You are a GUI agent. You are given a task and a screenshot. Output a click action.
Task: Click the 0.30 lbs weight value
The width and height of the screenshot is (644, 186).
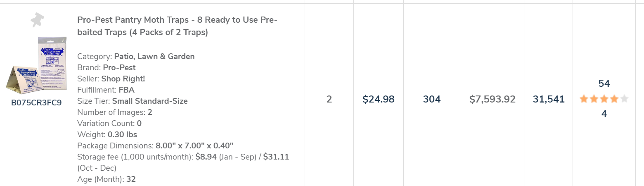(x=122, y=134)
